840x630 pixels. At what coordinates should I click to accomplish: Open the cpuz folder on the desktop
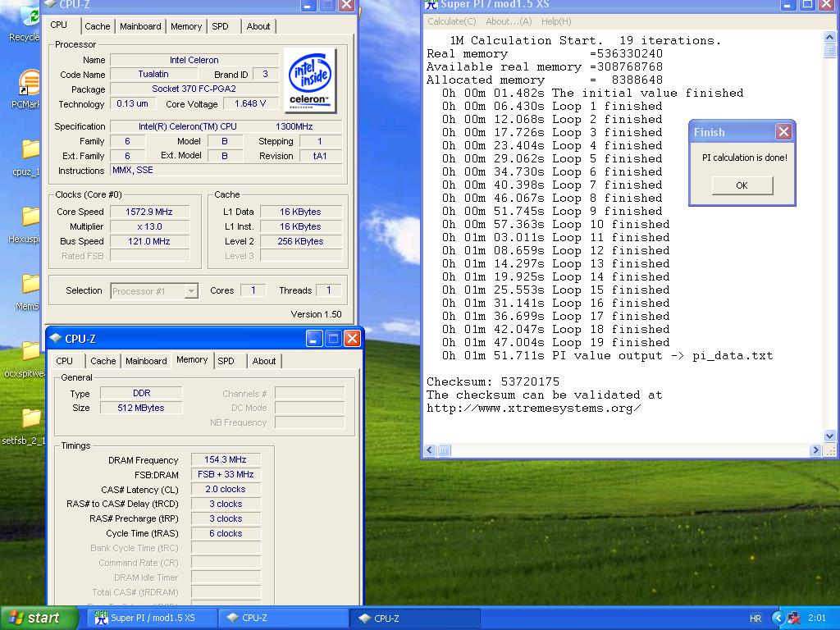coord(31,149)
